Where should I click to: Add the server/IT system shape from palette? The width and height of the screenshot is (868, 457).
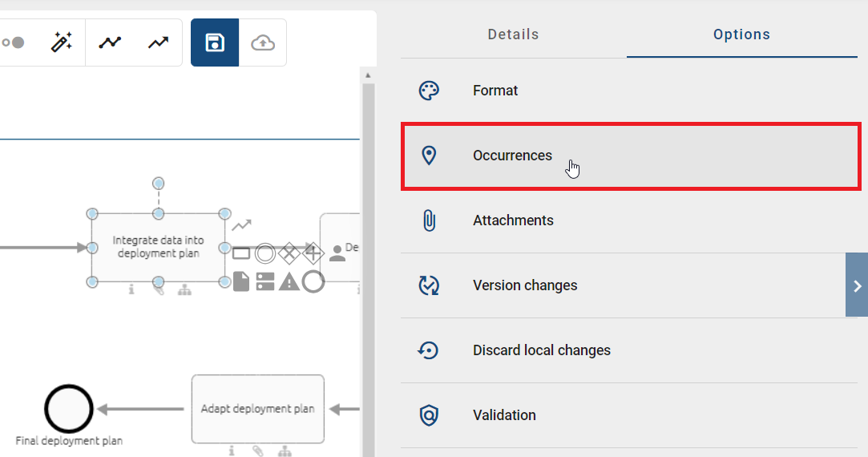(265, 281)
